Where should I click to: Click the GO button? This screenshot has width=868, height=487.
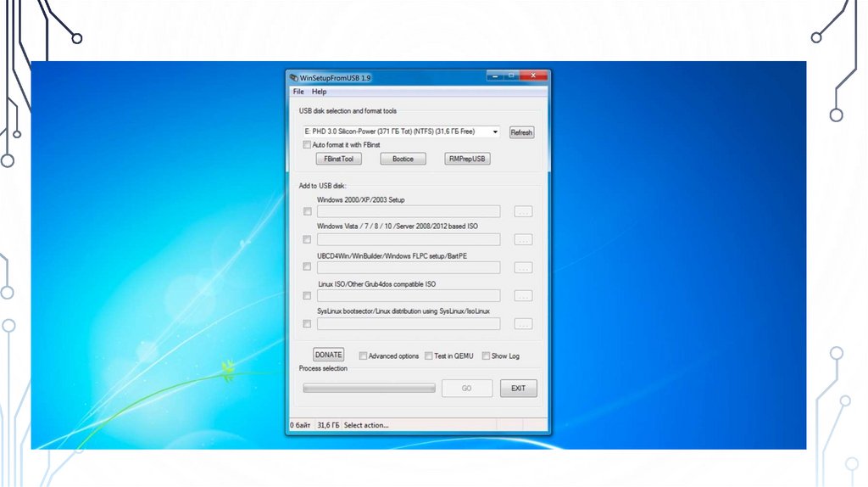pyautogui.click(x=467, y=389)
